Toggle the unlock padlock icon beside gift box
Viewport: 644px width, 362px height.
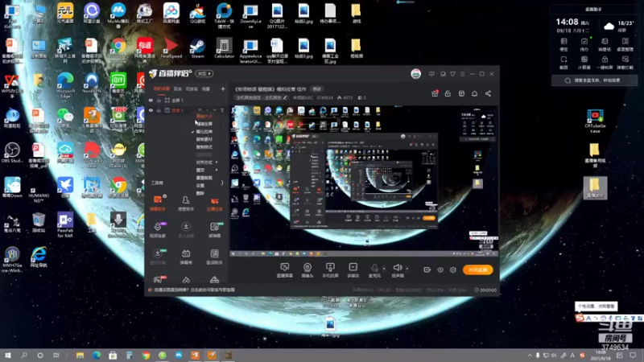click(448, 93)
